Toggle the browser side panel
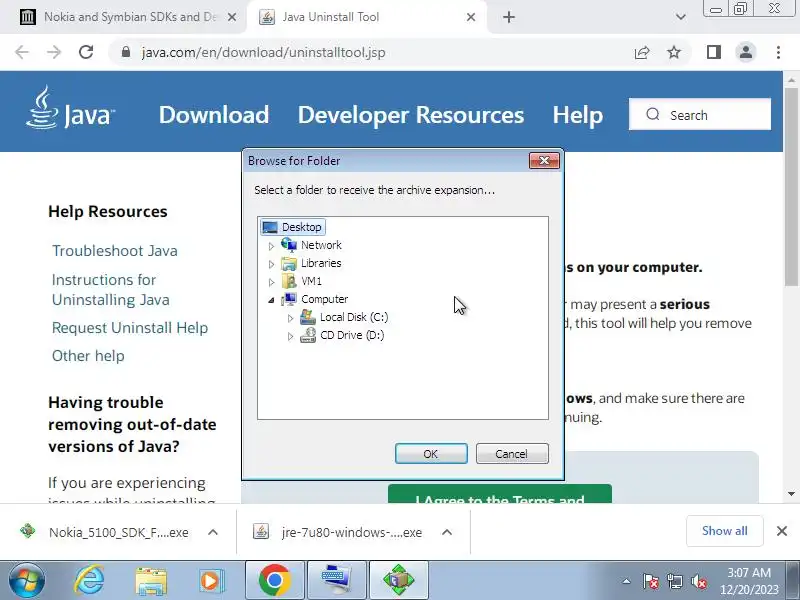 714,52
